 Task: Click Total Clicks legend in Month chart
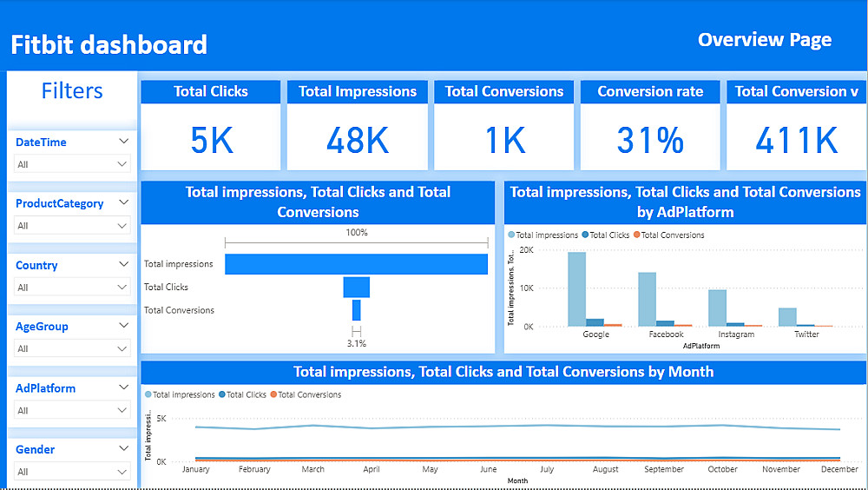coord(242,394)
